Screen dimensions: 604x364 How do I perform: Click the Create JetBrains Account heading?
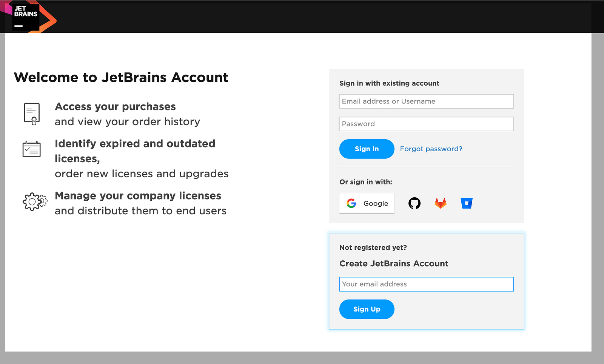(394, 264)
